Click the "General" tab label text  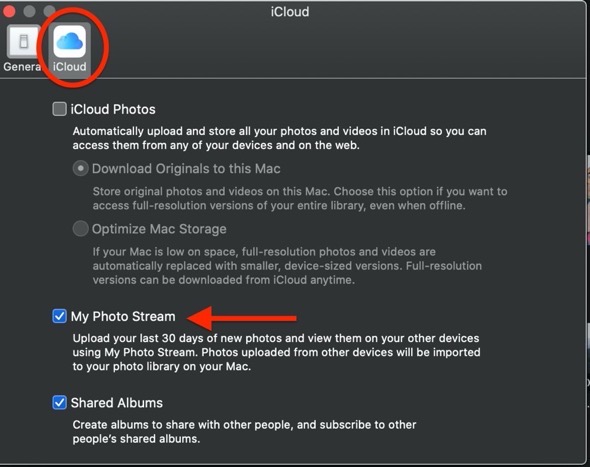pos(22,67)
